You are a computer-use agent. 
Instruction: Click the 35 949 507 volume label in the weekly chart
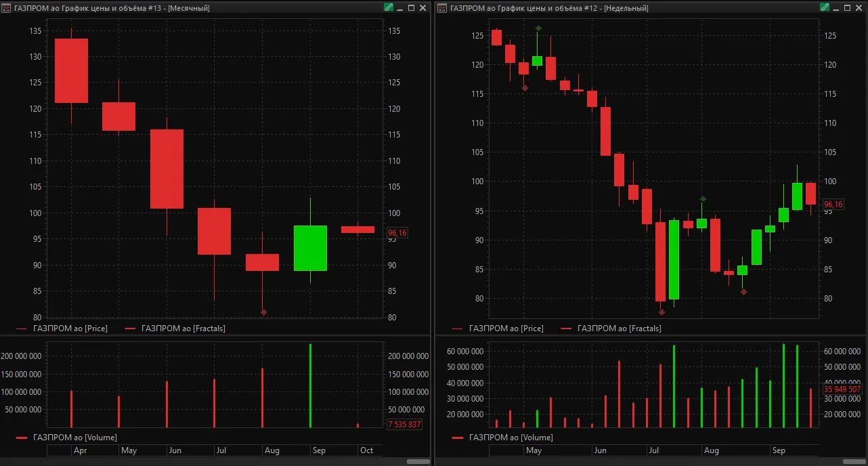[842, 389]
